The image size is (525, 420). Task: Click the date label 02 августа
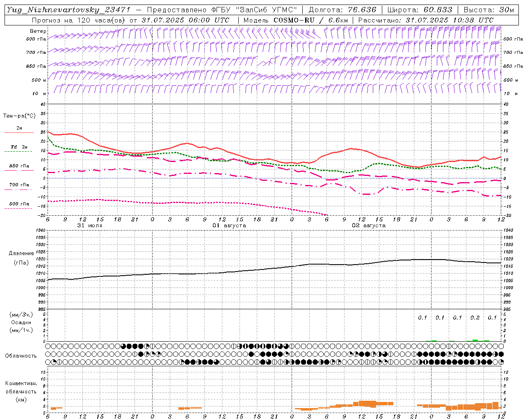368,226
